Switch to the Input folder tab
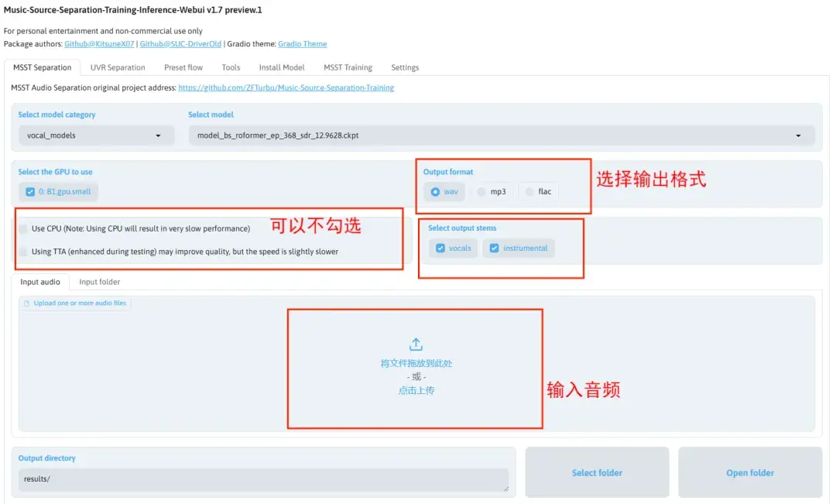The height and width of the screenshot is (504, 836). tap(99, 282)
